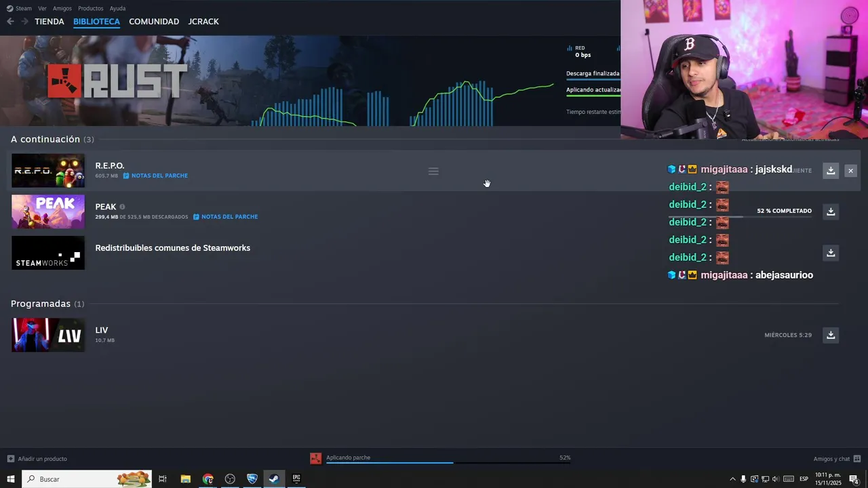
Task: Click the PEAK game thumbnail
Action: (48, 211)
